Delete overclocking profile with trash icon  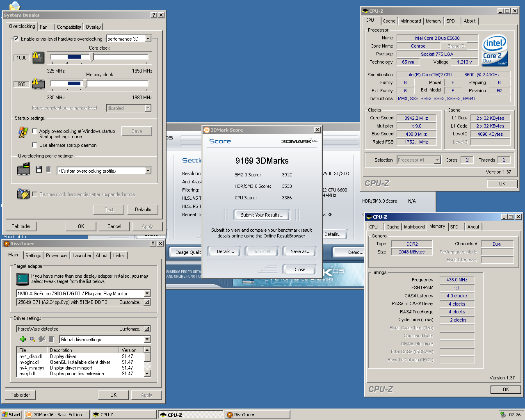pos(48,169)
